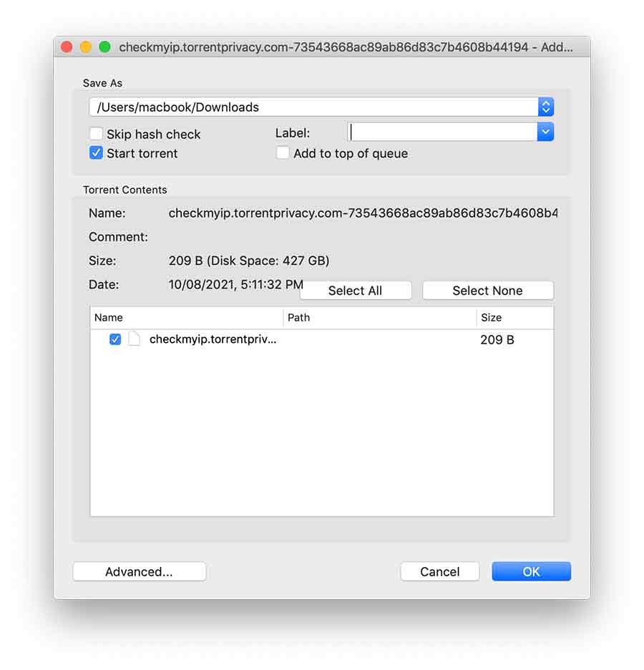Viewport: 644px width, 670px height.
Task: Uncheck the checkmyip.torrentpriv file in the list
Action: (115, 339)
